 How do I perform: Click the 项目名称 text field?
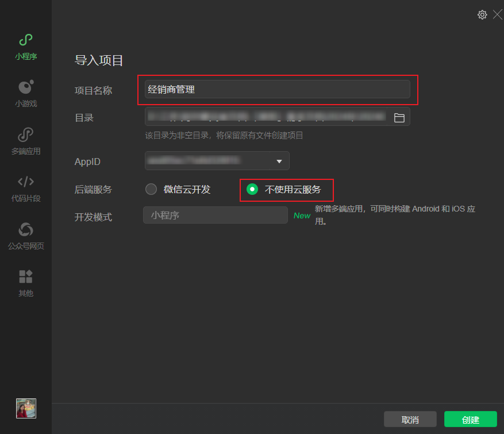tap(277, 90)
